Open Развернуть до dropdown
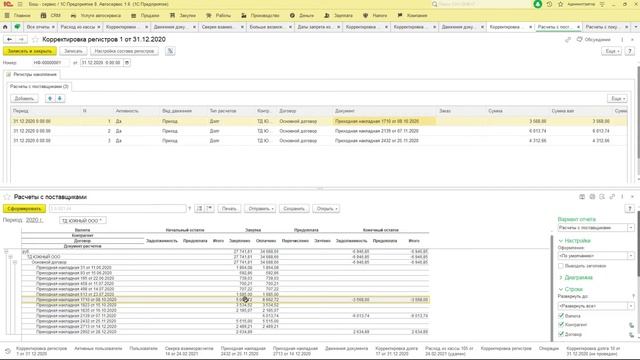The width and height of the screenshot is (640, 360). click(631, 306)
